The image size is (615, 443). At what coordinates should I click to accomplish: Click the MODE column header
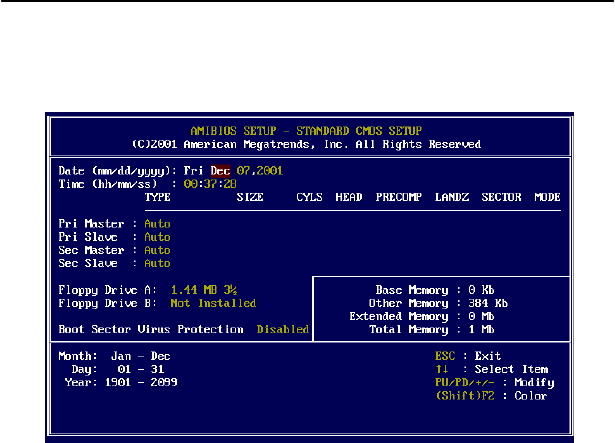click(x=546, y=197)
